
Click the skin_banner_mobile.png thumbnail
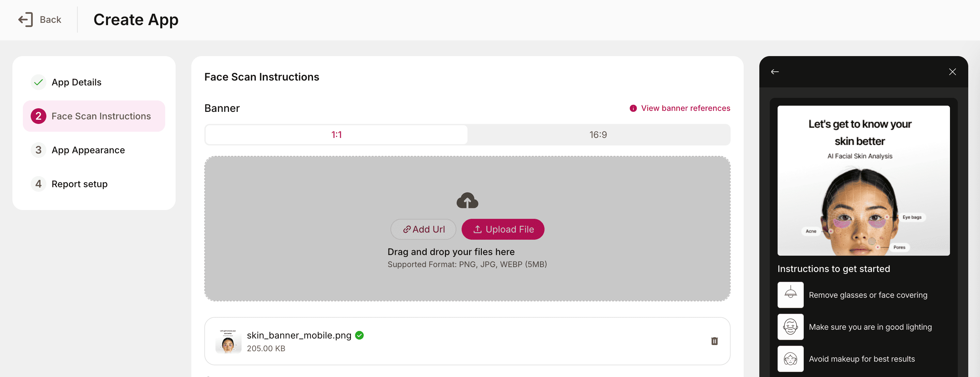228,341
